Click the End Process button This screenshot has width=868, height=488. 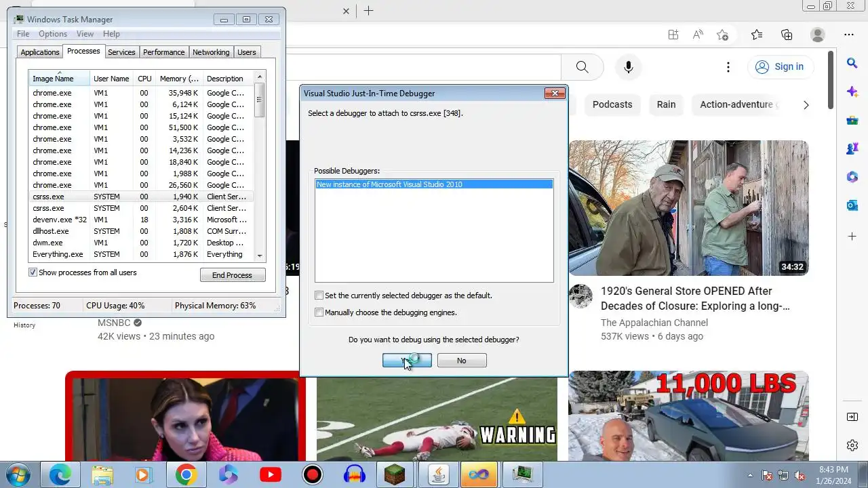click(232, 275)
